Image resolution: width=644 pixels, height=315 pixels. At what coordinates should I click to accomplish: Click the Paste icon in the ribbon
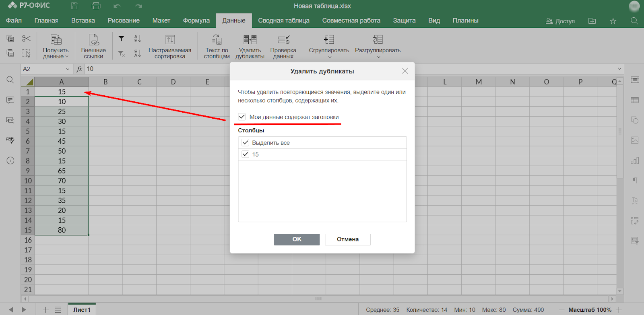[10, 53]
